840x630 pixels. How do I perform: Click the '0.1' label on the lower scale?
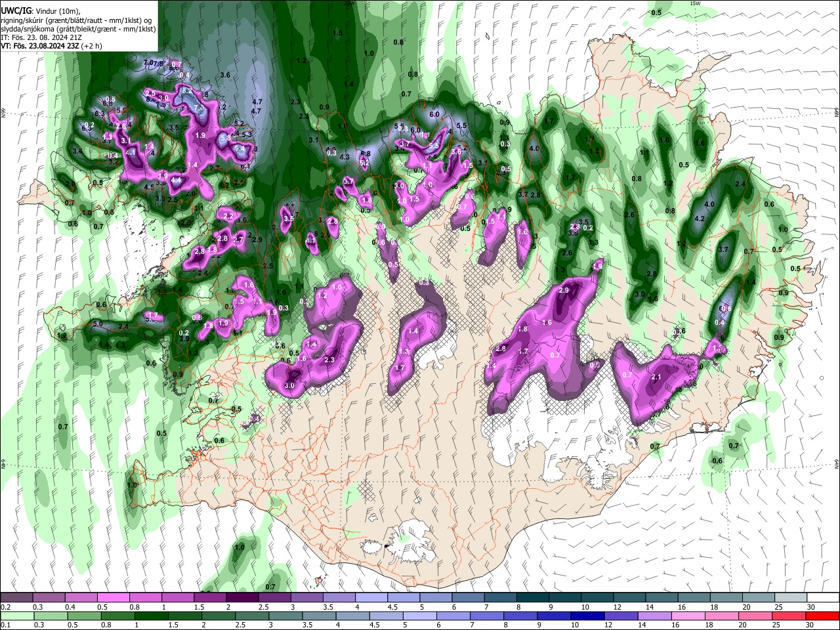coord(5,624)
